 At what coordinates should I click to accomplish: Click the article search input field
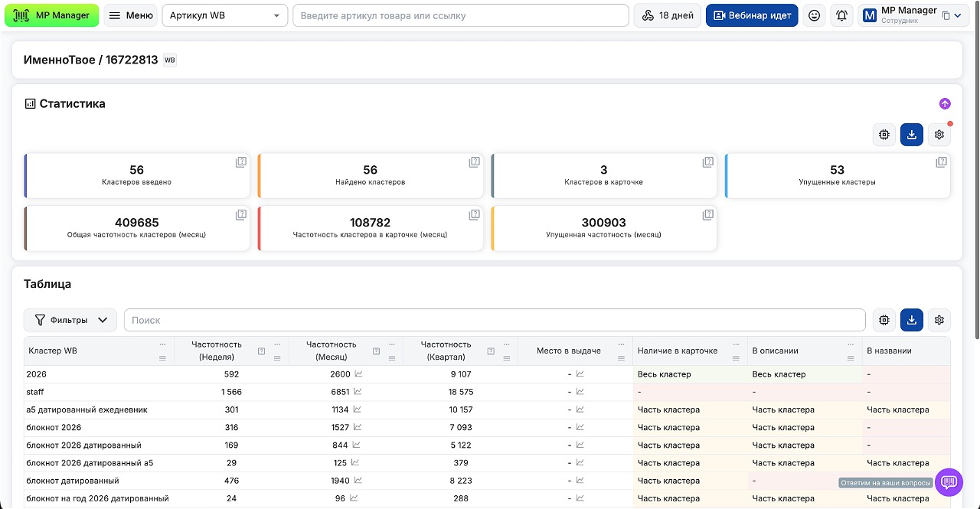point(461,15)
